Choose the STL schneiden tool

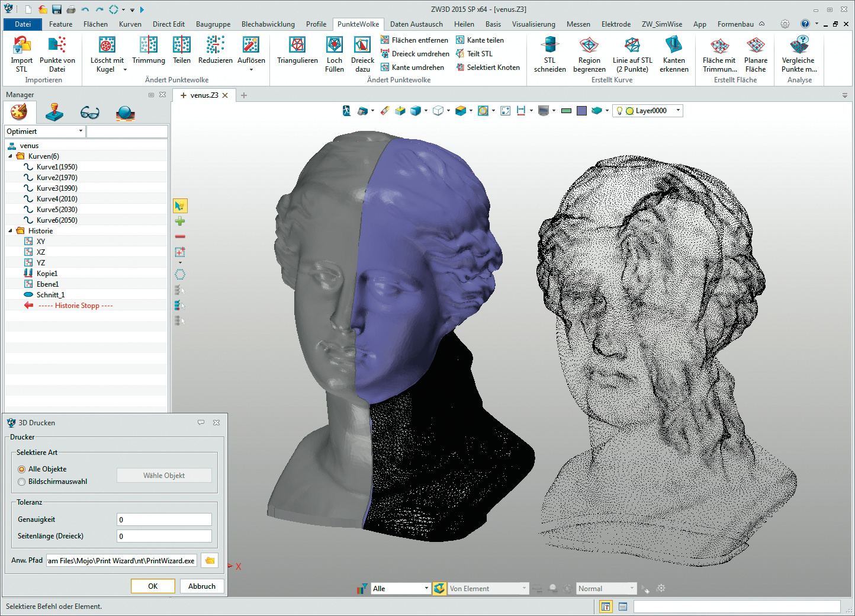point(550,45)
